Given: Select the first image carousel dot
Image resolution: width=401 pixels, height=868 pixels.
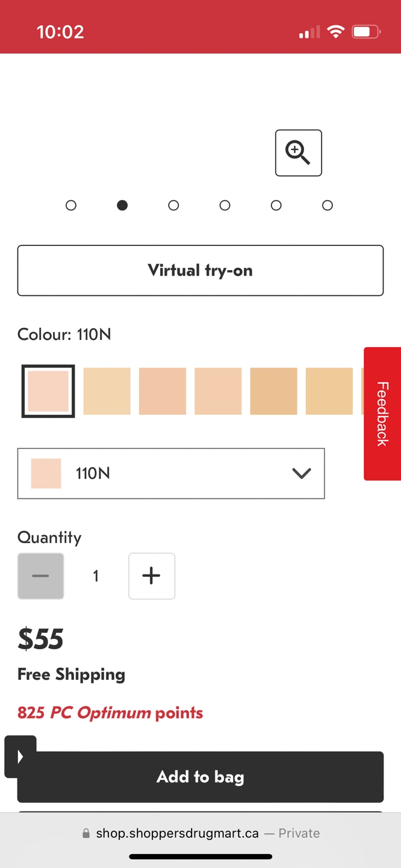Looking at the screenshot, I should pos(71,206).
